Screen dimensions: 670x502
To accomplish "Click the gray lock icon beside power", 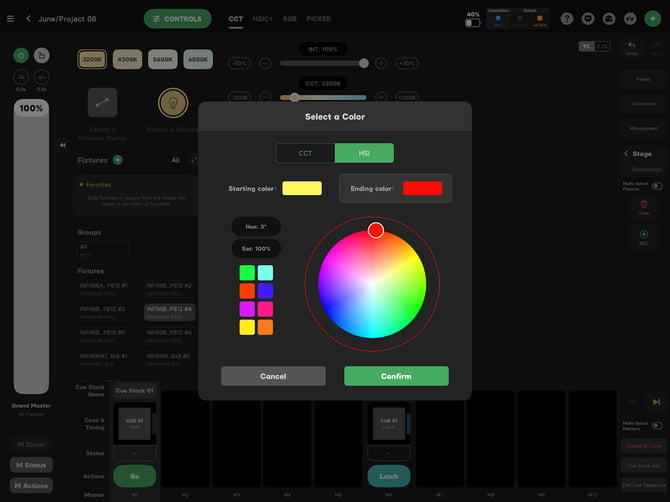I will (x=41, y=56).
